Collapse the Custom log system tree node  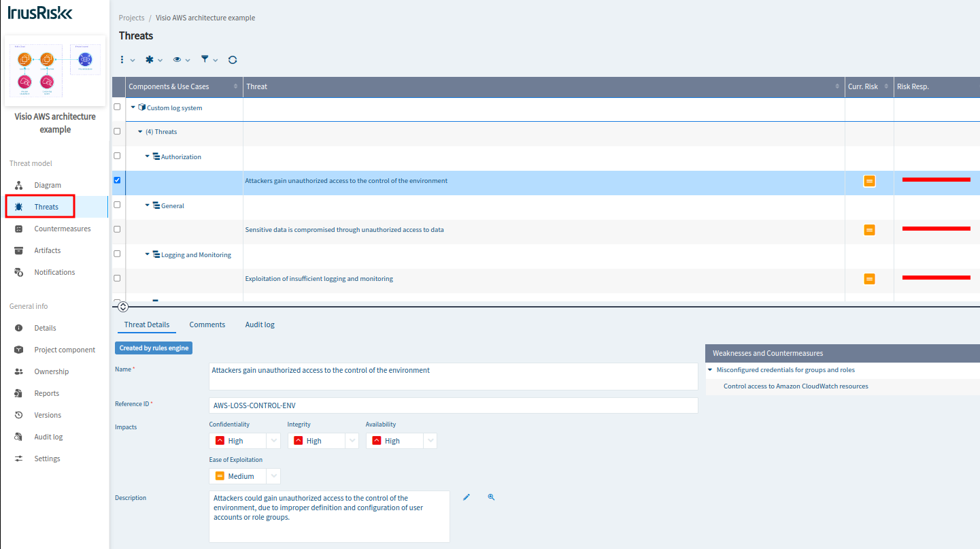pyautogui.click(x=133, y=107)
